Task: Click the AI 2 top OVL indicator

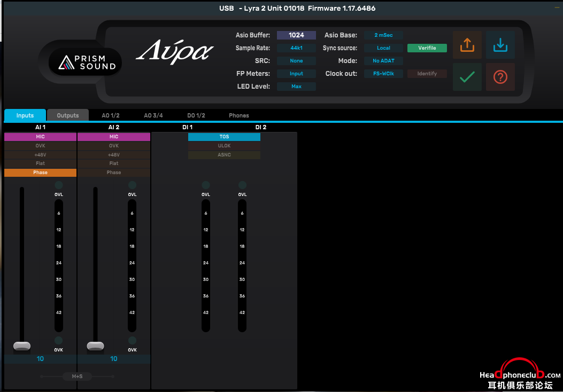Action: tap(132, 185)
